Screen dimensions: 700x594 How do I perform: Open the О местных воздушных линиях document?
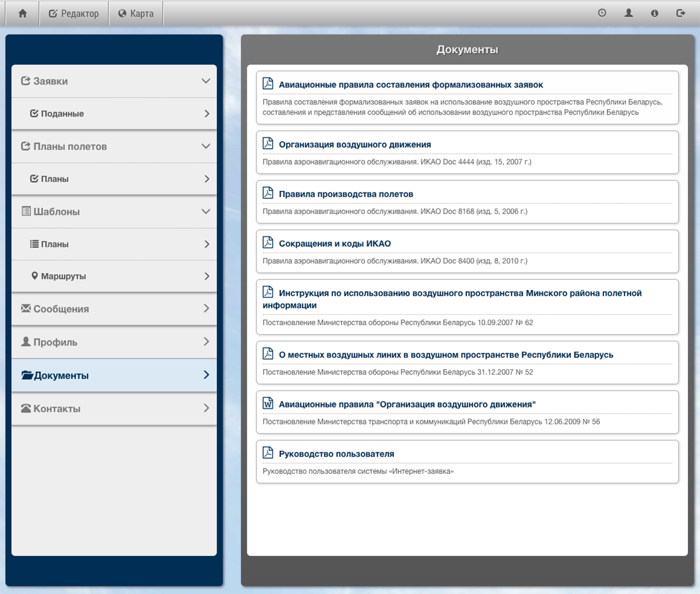[445, 355]
